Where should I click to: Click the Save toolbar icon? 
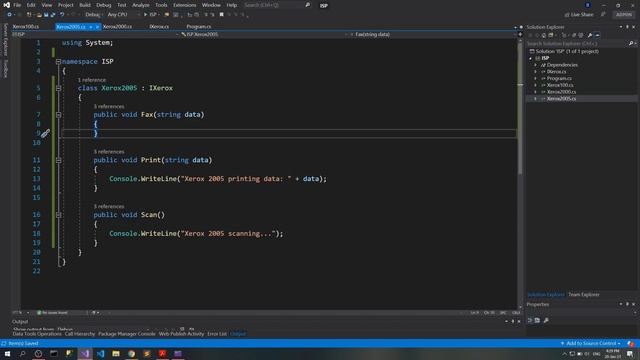click(46, 15)
